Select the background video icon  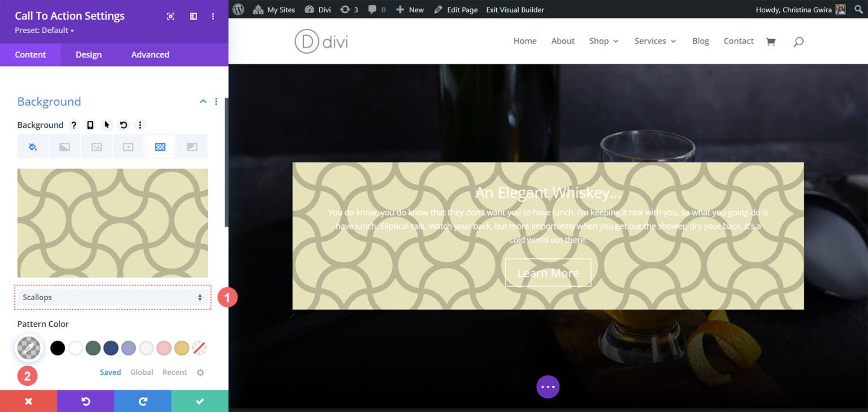tap(128, 146)
